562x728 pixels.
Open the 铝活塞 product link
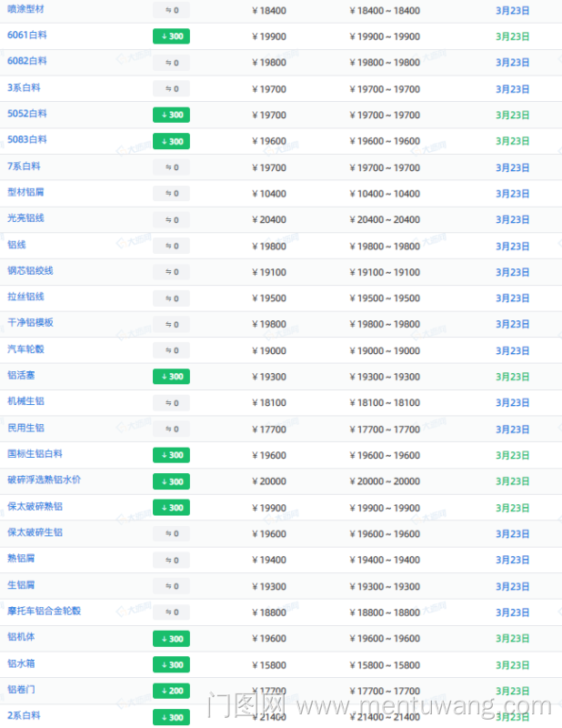click(x=21, y=375)
